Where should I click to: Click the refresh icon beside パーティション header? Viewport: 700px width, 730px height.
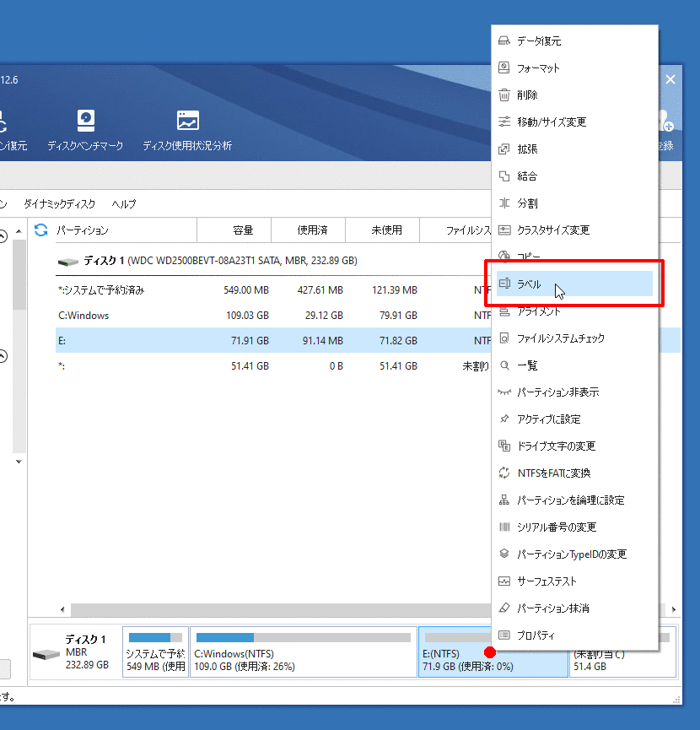pyautogui.click(x=40, y=230)
